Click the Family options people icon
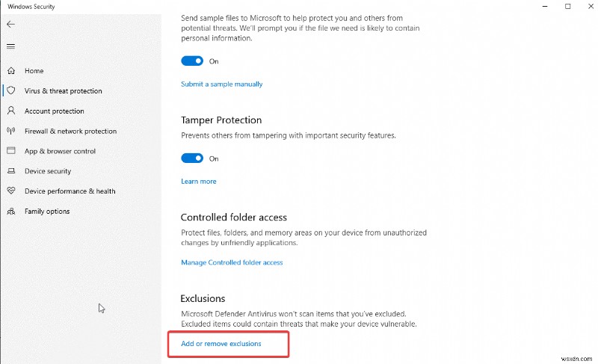Viewport: 598px width, 364px height. (x=11, y=212)
